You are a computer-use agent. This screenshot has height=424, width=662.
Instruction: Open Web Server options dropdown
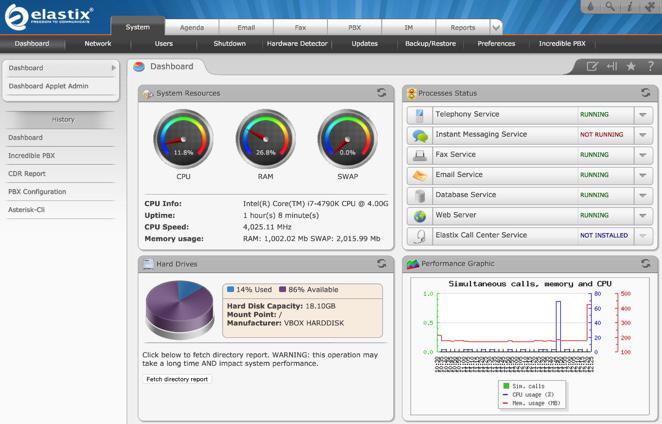tap(643, 215)
